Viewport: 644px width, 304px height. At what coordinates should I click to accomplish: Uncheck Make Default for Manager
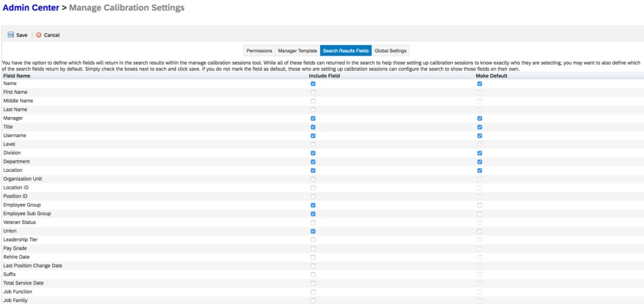(x=479, y=118)
